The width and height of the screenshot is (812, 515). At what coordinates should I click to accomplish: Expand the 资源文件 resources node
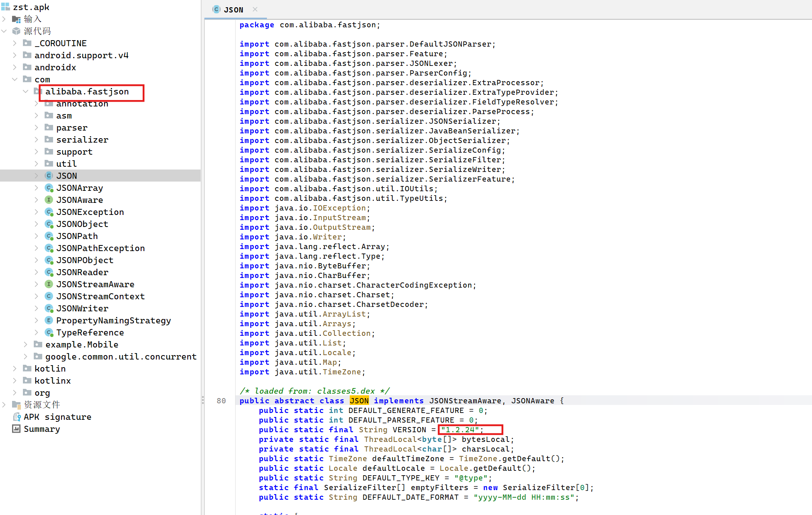click(4, 405)
